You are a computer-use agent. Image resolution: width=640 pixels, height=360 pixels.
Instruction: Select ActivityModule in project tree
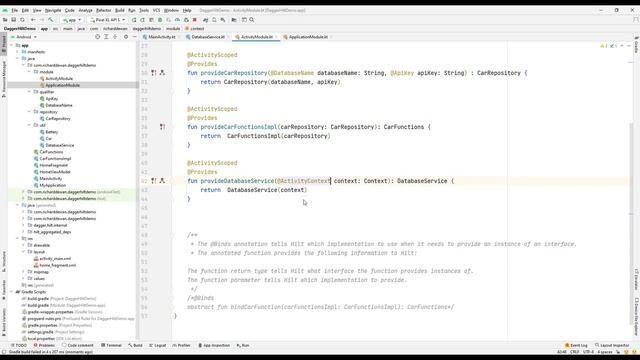(56, 78)
